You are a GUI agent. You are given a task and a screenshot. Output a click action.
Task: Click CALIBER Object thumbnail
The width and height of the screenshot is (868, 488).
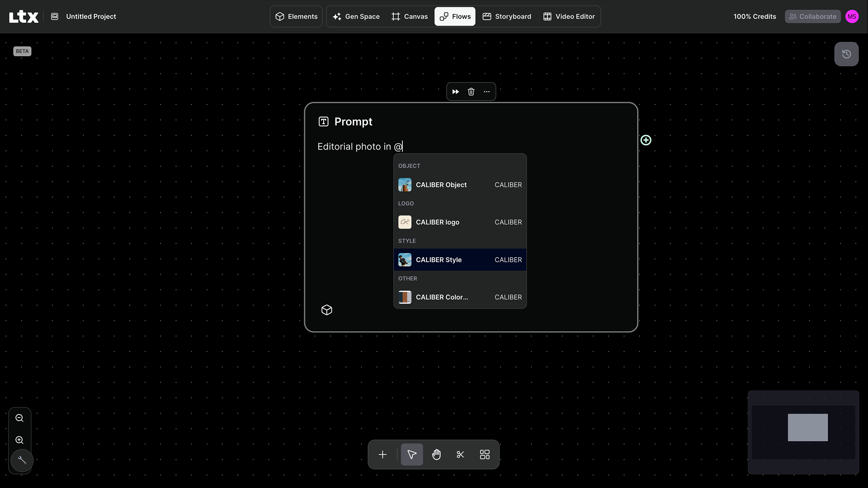tap(405, 185)
